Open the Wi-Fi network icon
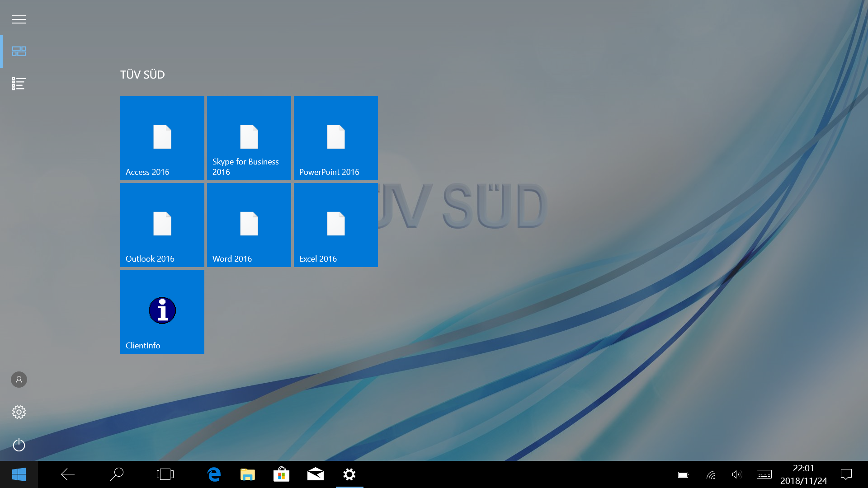This screenshot has height=488, width=868. (x=711, y=474)
